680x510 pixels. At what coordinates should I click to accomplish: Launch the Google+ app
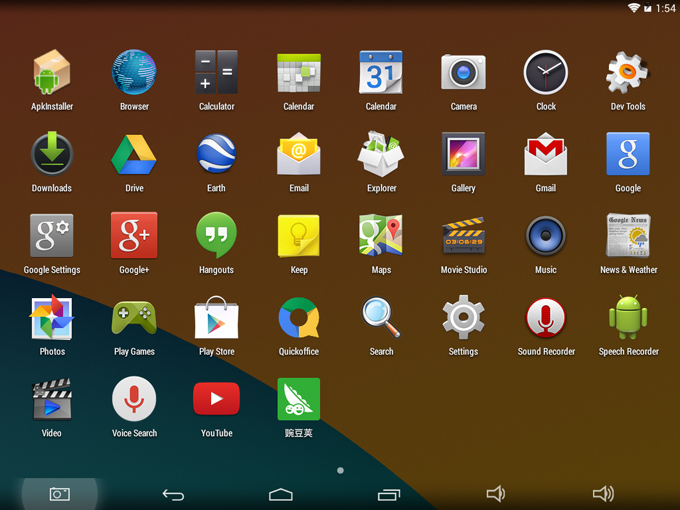pyautogui.click(x=134, y=235)
